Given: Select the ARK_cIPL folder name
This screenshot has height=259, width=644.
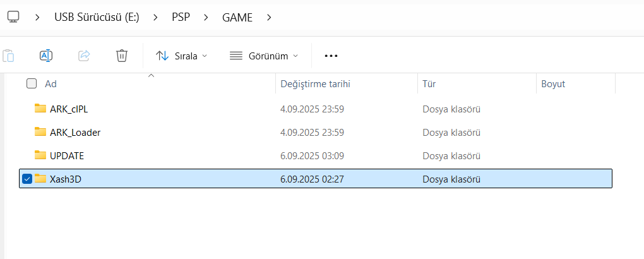Looking at the screenshot, I should coord(69,109).
